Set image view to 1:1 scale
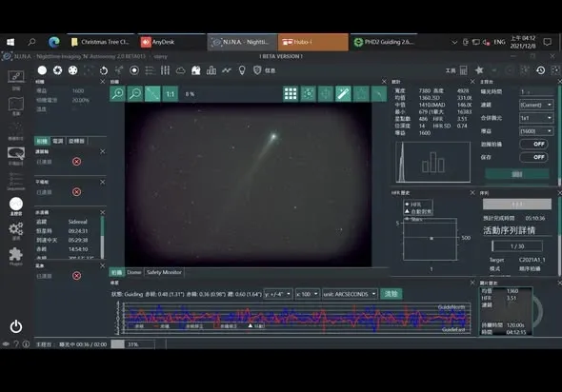 coord(171,94)
